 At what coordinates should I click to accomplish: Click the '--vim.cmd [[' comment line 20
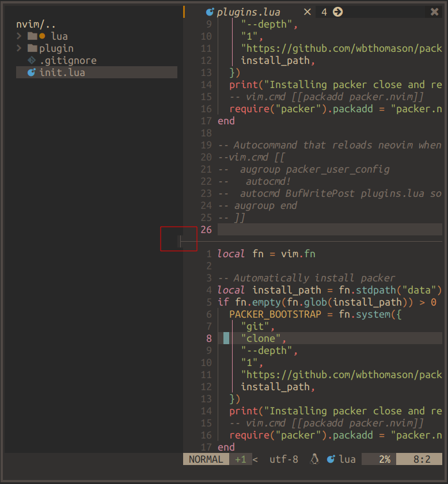(252, 157)
